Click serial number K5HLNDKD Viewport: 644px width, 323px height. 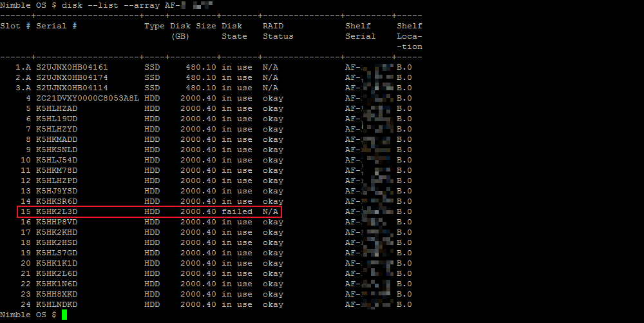57,304
